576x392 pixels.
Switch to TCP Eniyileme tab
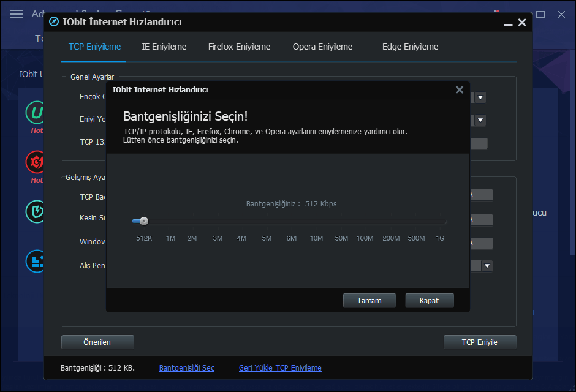click(x=94, y=47)
